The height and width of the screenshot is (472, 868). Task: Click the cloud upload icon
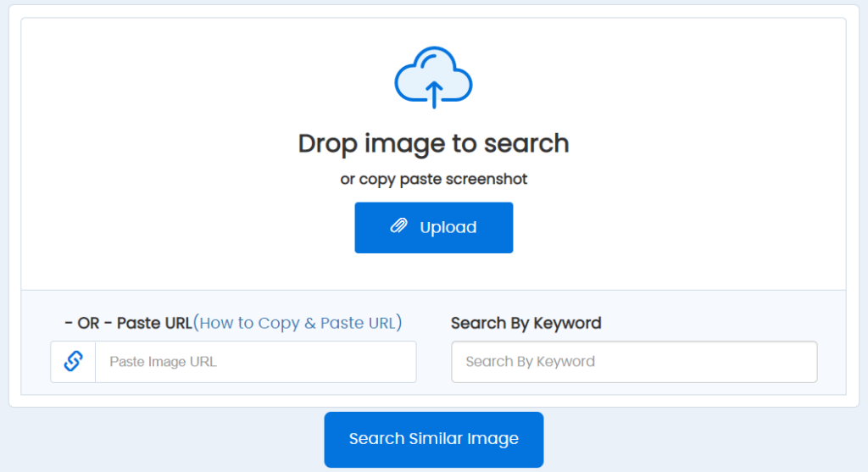point(433,79)
